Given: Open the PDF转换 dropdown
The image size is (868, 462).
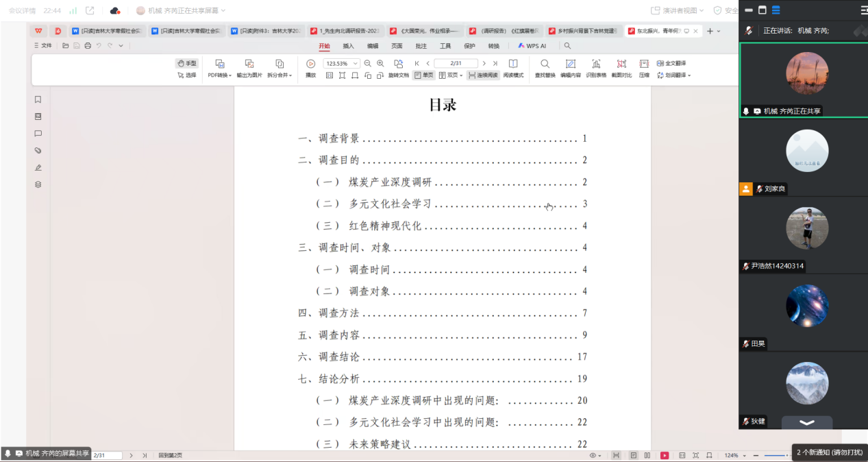Looking at the screenshot, I should [220, 75].
